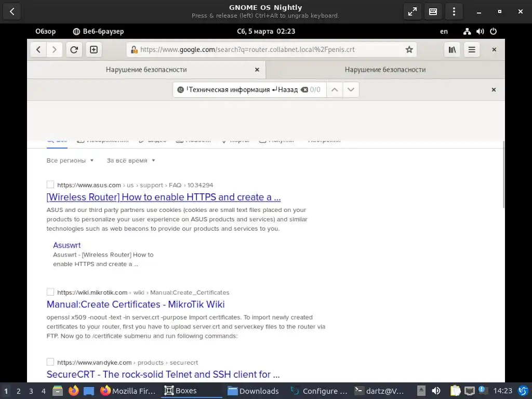Open the volume icon in GNOME top bar

click(x=480, y=32)
